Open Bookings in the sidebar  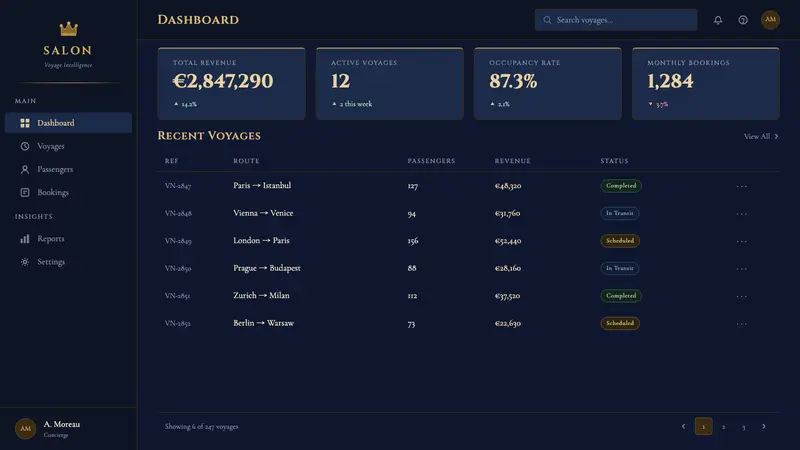[x=68, y=192]
